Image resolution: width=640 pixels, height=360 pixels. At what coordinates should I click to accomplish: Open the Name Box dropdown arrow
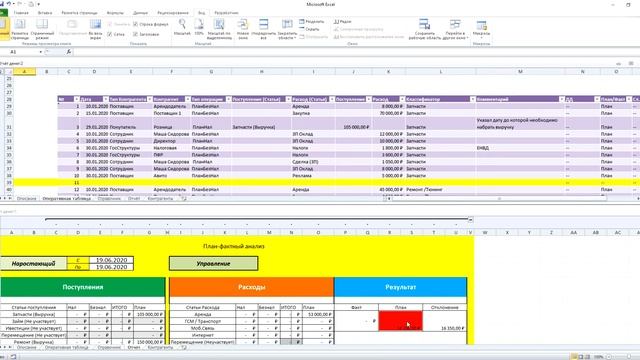pyautogui.click(x=40, y=52)
